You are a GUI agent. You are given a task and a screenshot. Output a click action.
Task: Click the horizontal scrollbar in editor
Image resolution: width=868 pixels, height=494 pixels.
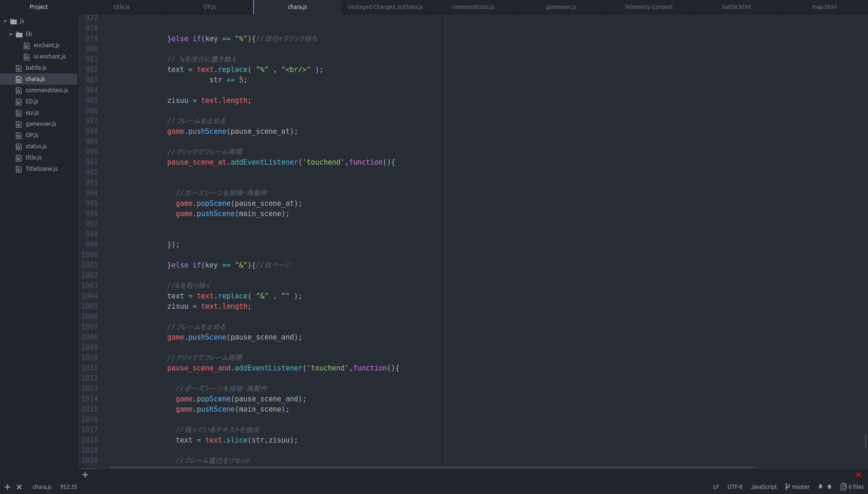click(432, 467)
